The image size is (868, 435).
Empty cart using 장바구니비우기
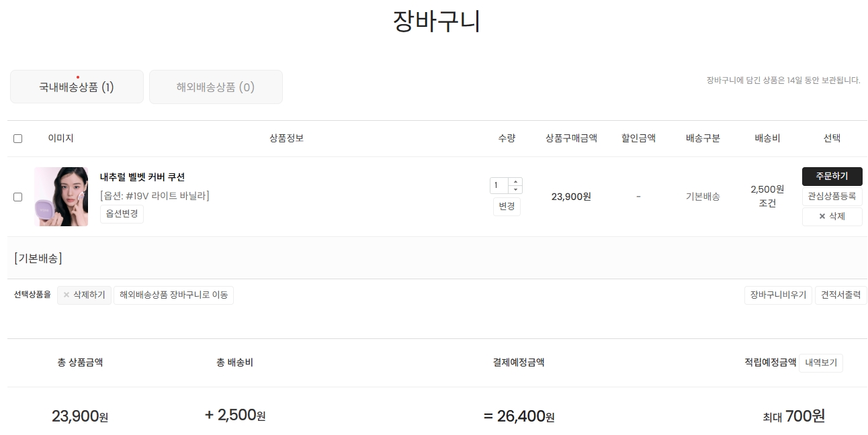[778, 295]
